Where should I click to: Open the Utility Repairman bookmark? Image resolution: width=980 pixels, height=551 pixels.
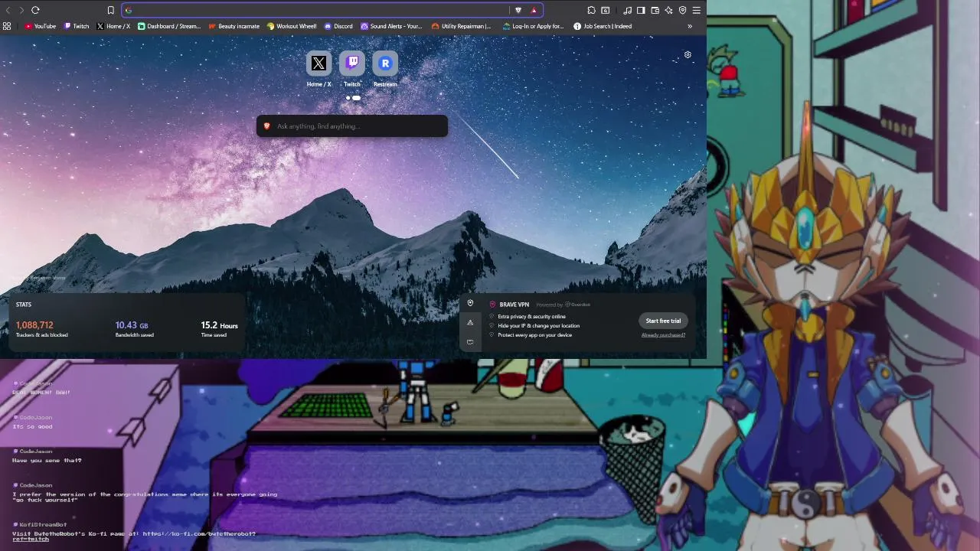coord(462,26)
